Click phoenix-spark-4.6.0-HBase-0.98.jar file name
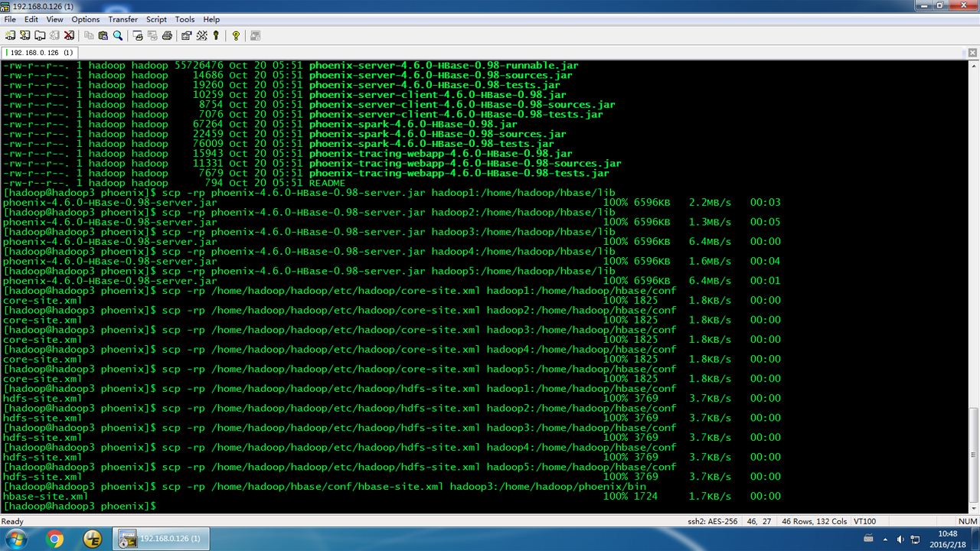Viewport: 980px width, 551px height. pos(413,124)
